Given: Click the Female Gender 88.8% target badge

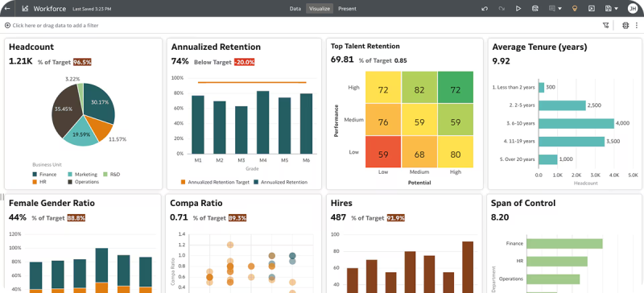Looking at the screenshot, I should [76, 218].
